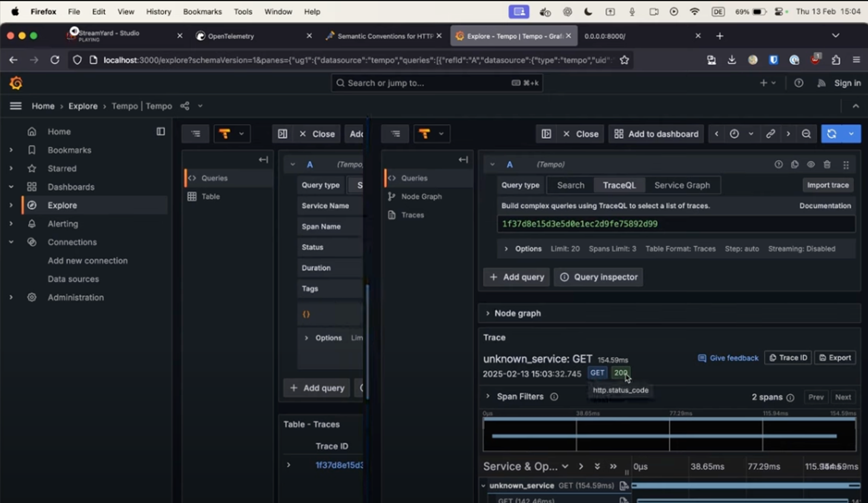
Task: Open the Bookmarks menu in the menu bar
Action: 202,11
